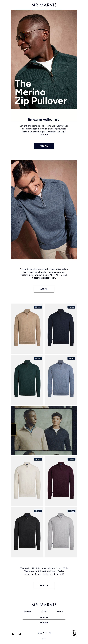Select the light grey pullover product

pyautogui.click(x=61, y=532)
